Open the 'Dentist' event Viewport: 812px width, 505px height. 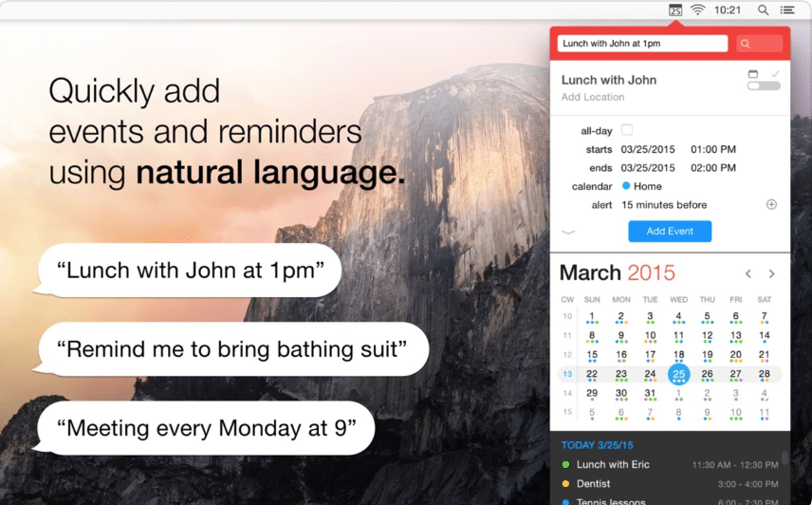[670, 484]
